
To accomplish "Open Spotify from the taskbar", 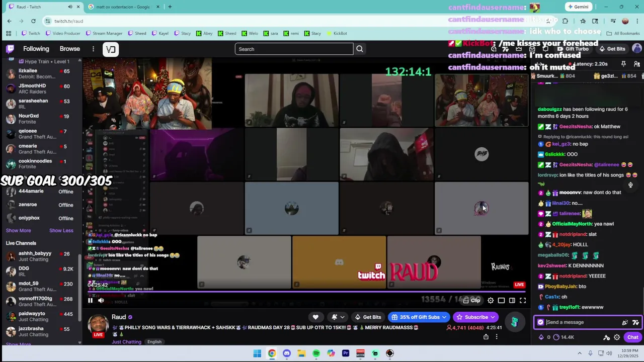I will click(316, 353).
